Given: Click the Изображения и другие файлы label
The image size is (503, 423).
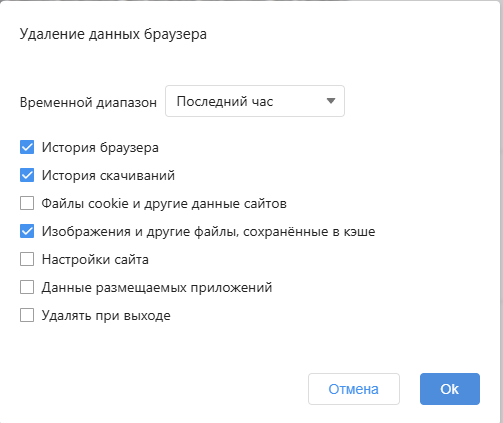Looking at the screenshot, I should click(x=208, y=232).
